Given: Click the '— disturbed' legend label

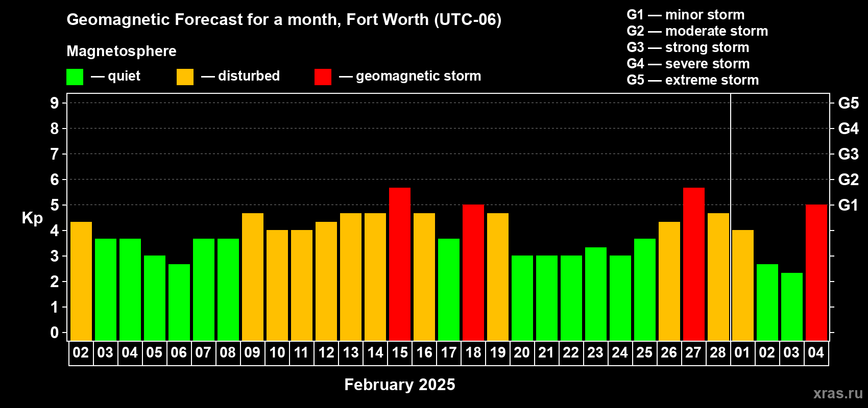Looking at the screenshot, I should 240,76.
